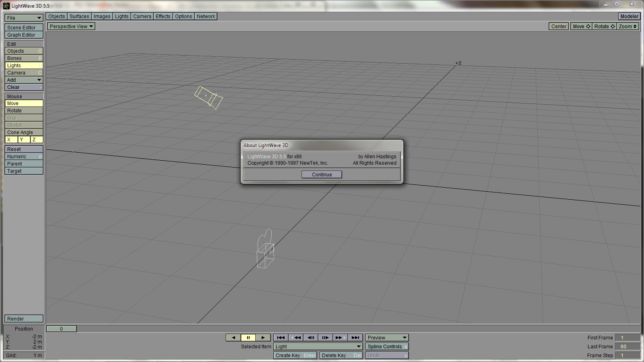Open the Perspective View dropdown
The image size is (644, 362).
pos(71,27)
